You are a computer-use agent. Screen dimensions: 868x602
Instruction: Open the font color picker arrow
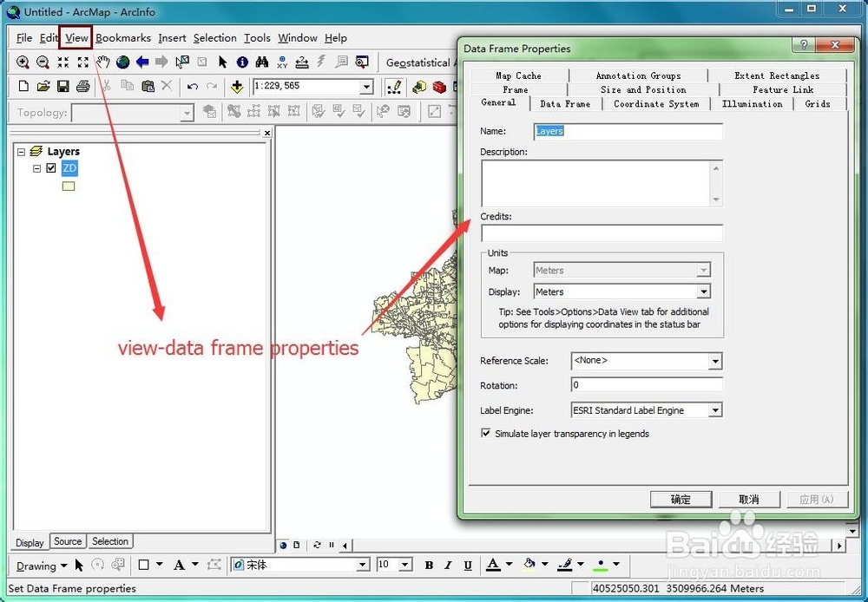click(509, 565)
